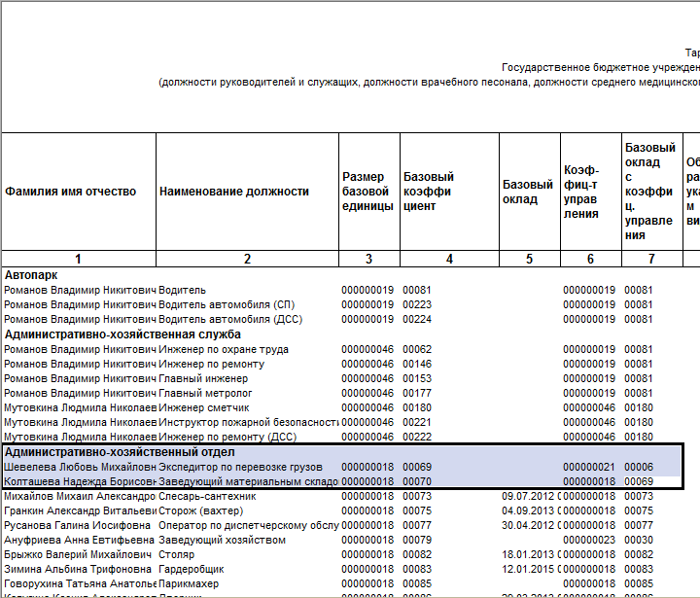Click the 'Коэф-фиц-т управления' header cell
The image size is (700, 598).
pyautogui.click(x=591, y=192)
